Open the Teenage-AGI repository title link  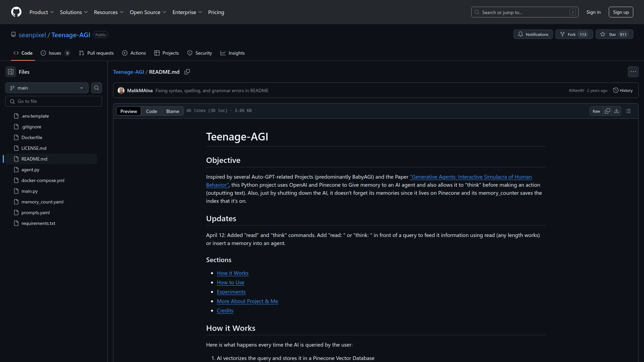click(71, 35)
